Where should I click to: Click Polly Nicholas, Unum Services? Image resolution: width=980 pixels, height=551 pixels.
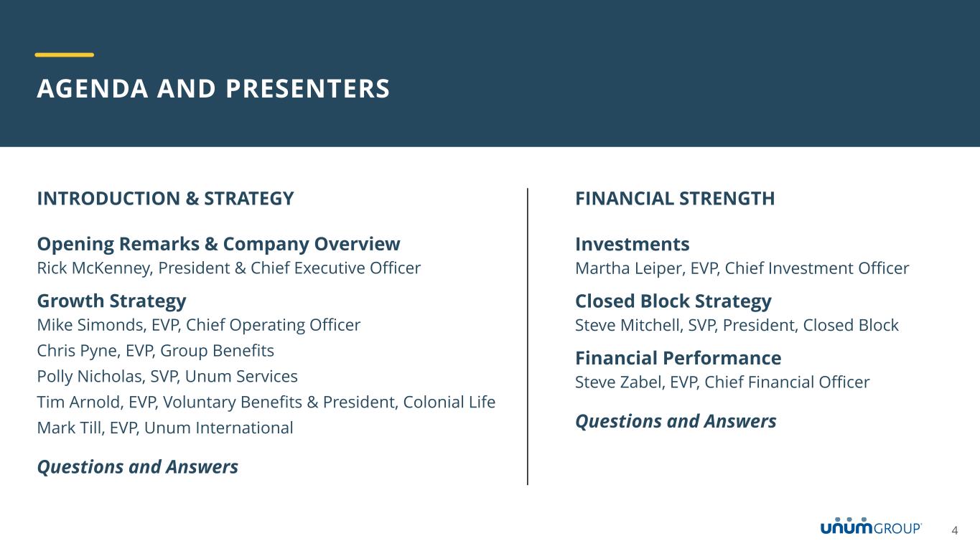point(167,377)
